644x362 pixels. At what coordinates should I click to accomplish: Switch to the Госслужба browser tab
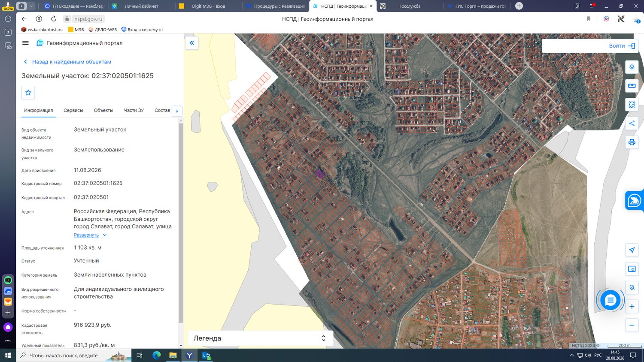click(410, 6)
